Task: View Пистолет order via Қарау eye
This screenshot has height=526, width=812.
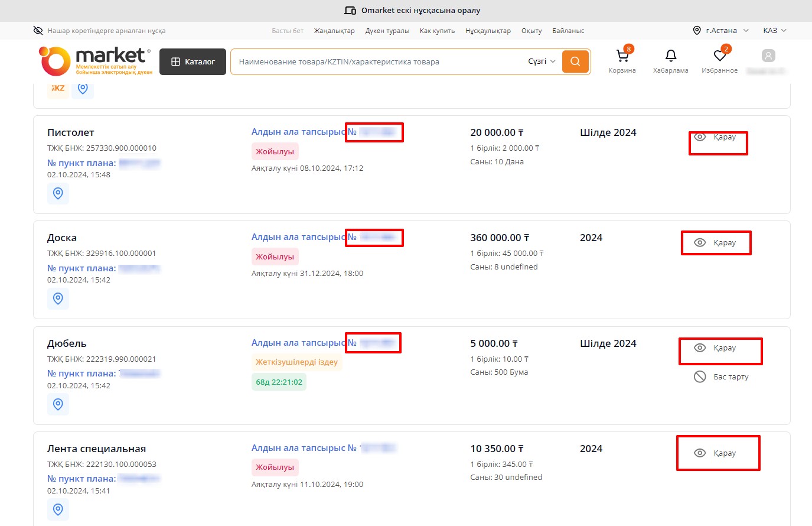Action: (700, 137)
